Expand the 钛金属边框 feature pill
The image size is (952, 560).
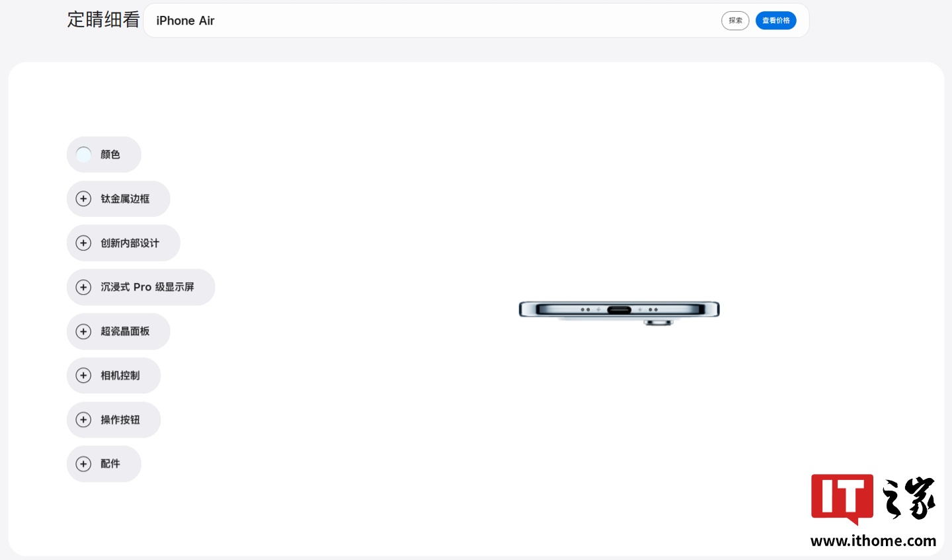point(118,199)
